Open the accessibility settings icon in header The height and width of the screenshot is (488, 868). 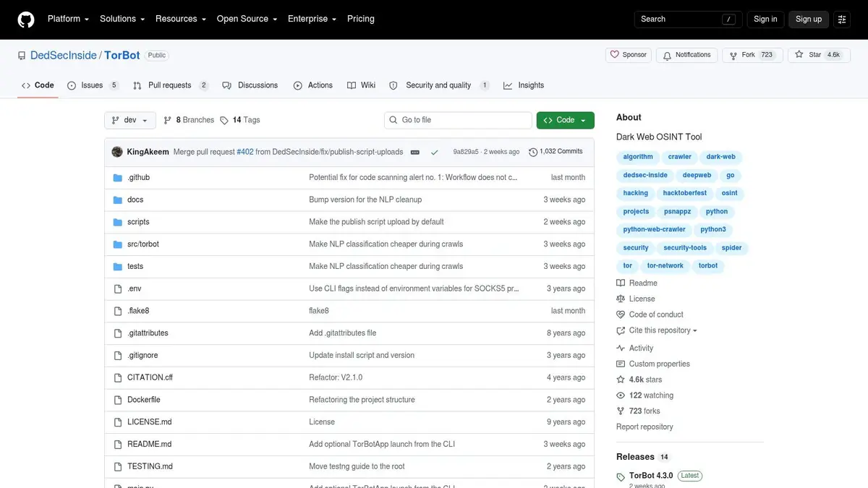pyautogui.click(x=841, y=20)
